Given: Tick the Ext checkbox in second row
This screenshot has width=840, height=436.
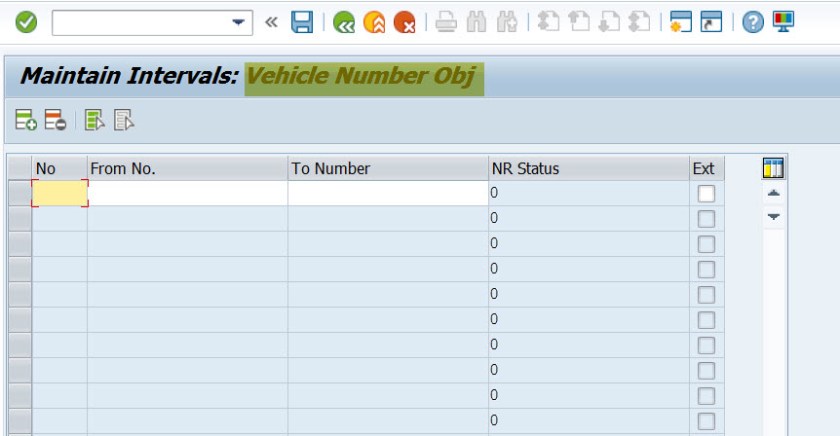Looking at the screenshot, I should click(x=706, y=218).
